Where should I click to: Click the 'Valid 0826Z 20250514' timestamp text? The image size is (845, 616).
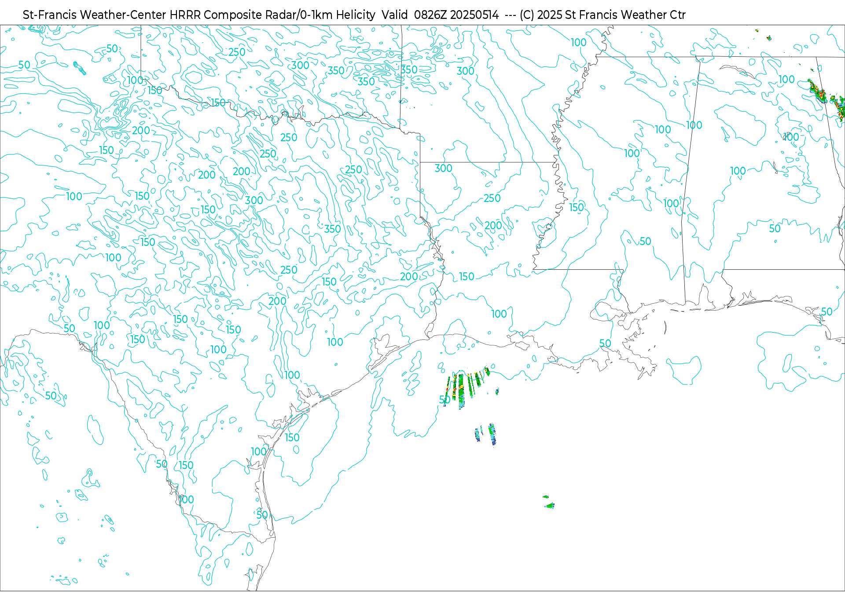(x=440, y=15)
